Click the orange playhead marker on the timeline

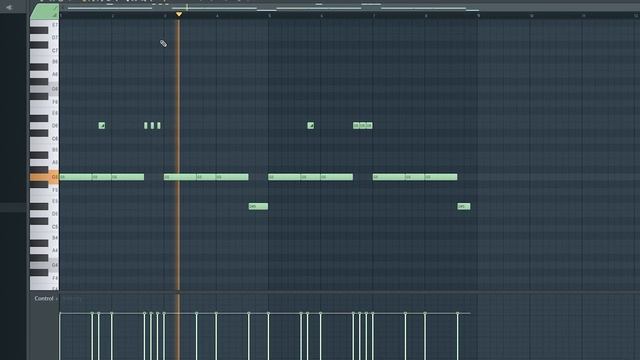tap(179, 14)
